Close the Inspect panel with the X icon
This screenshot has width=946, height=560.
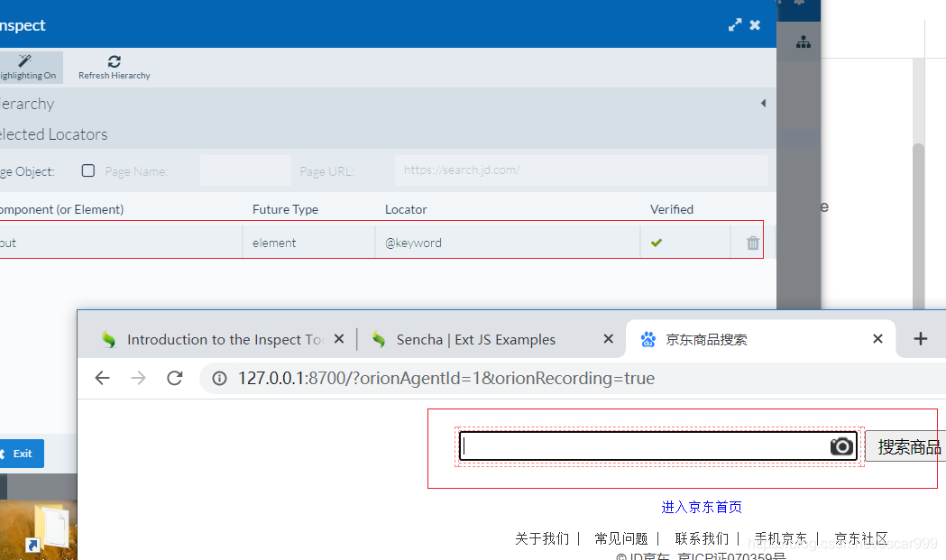coord(755,24)
